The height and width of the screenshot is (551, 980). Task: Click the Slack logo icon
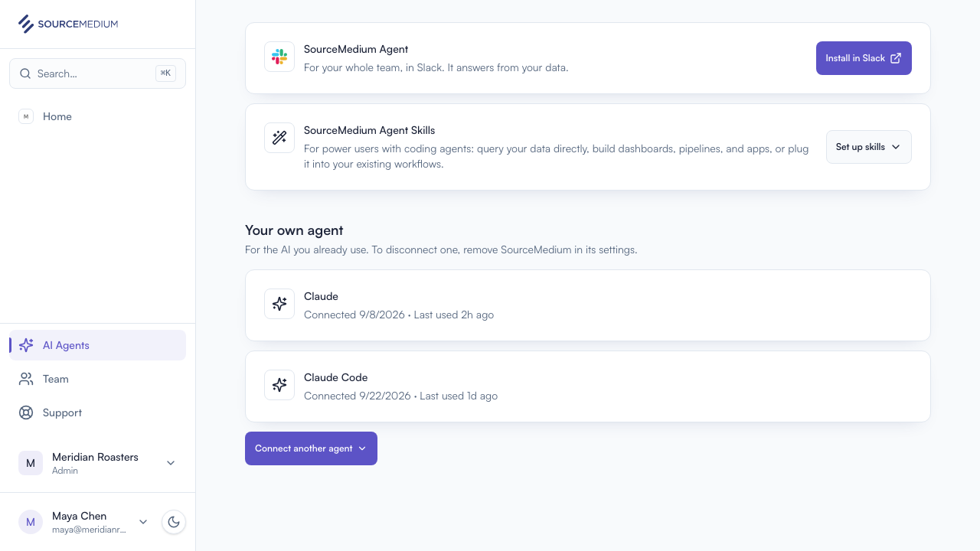tap(279, 57)
